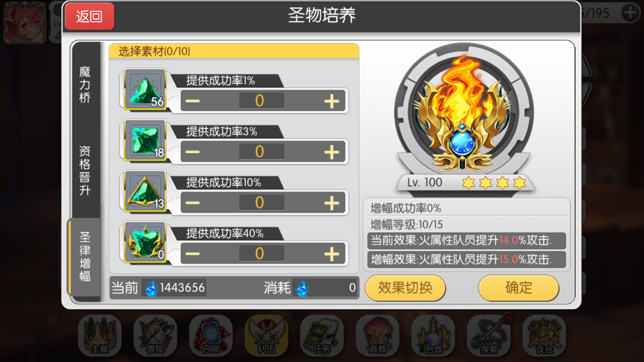Increase the 10% material count with plus
This screenshot has height=362, width=644.
[332, 203]
